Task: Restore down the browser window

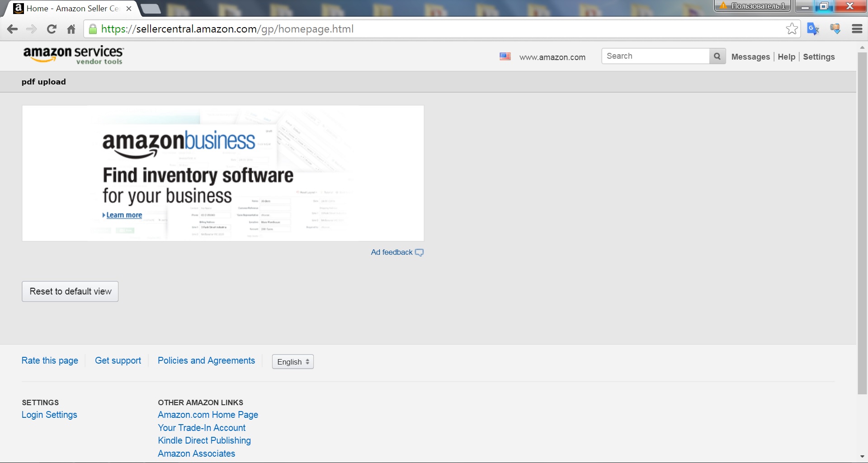Action: coord(824,6)
